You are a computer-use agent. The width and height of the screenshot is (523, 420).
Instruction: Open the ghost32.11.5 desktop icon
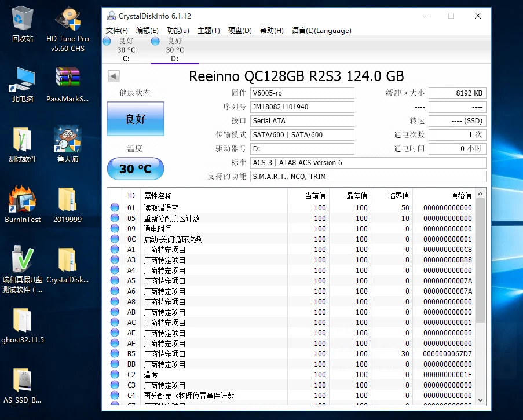tap(23, 326)
